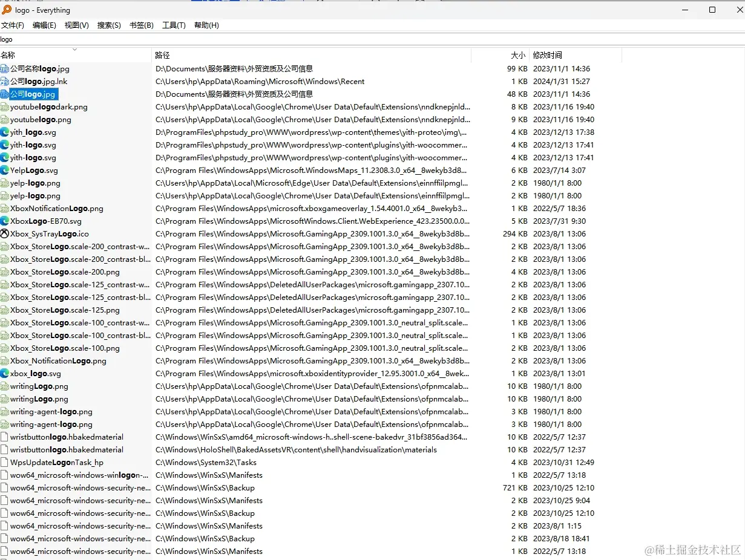
Task: Click the icon of Xbox_NotificationLogo.png
Action: coord(5,361)
